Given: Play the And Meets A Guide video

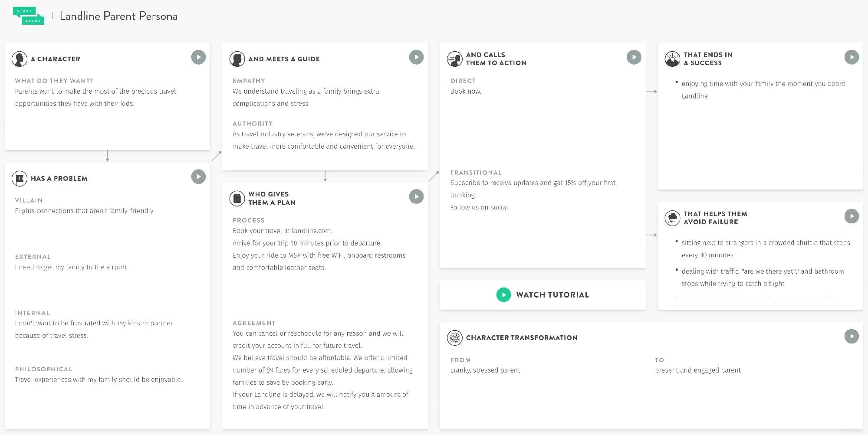Looking at the screenshot, I should tap(416, 57).
